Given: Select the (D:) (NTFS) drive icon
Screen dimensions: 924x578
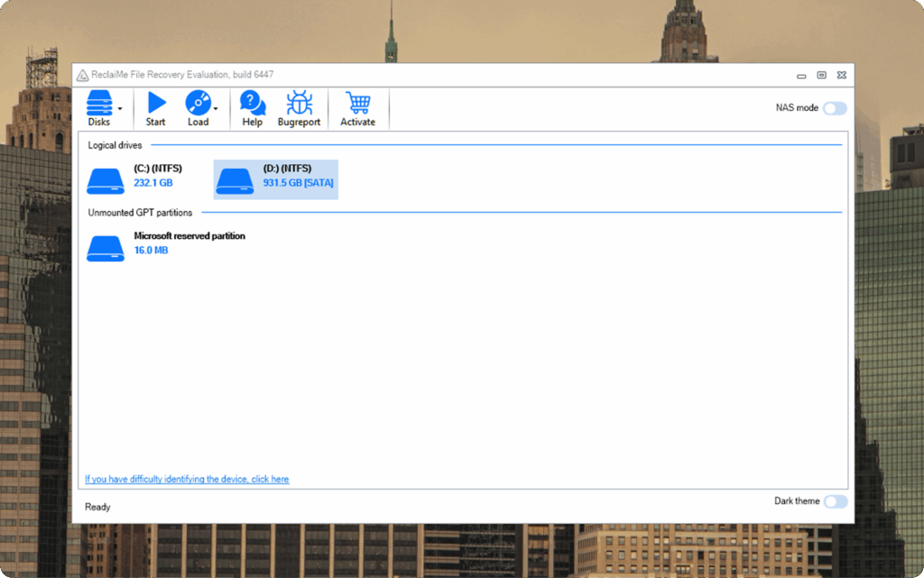Looking at the screenshot, I should (235, 180).
